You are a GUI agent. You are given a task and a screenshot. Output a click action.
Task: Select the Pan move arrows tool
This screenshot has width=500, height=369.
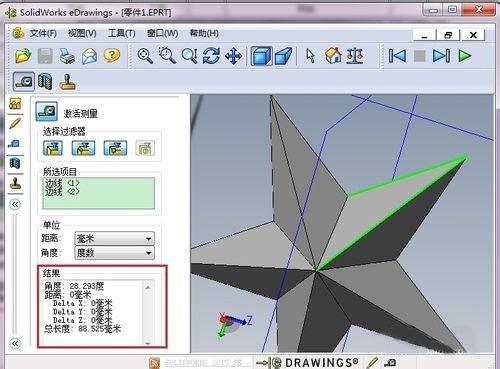pyautogui.click(x=234, y=56)
